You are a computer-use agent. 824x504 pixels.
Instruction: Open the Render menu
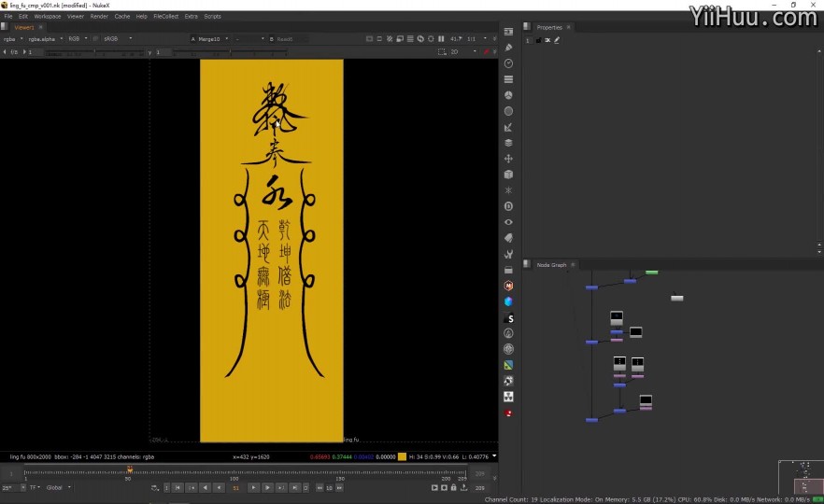click(x=99, y=16)
